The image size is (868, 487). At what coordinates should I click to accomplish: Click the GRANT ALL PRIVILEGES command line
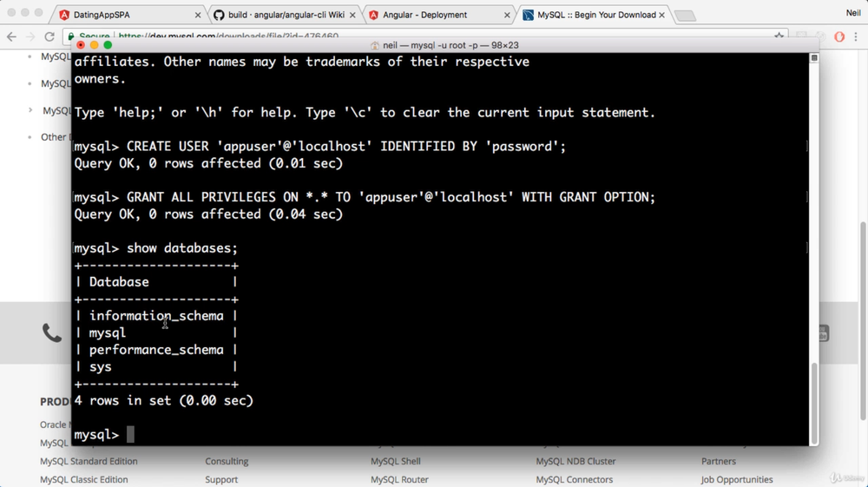tap(365, 198)
